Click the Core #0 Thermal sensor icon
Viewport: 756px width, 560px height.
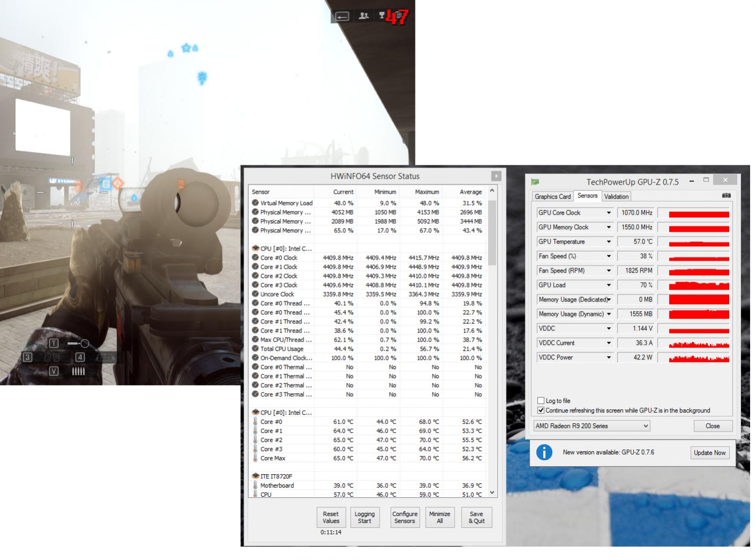pyautogui.click(x=255, y=367)
